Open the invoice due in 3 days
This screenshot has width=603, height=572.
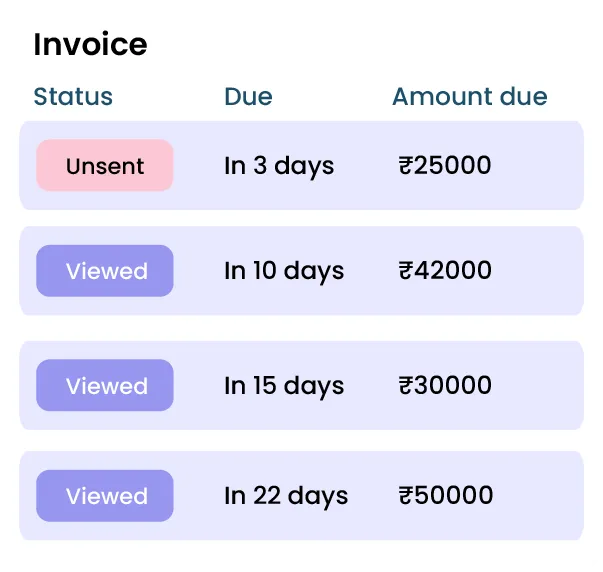(x=279, y=166)
